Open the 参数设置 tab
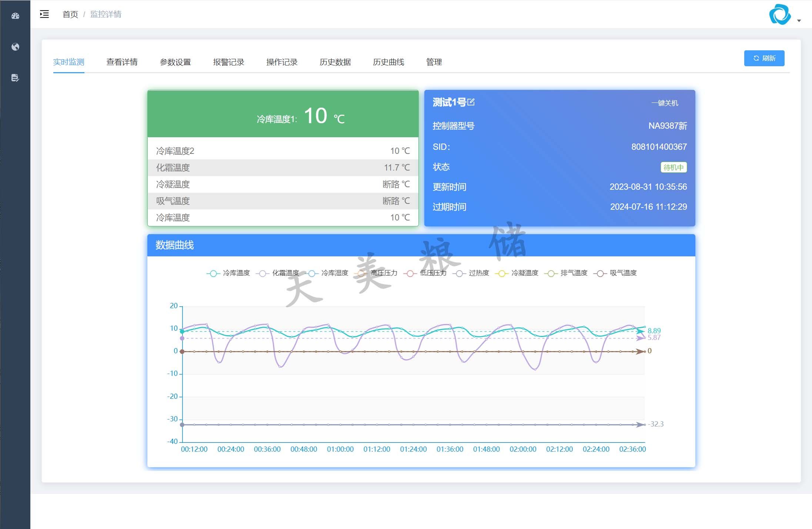This screenshot has width=812, height=529. 176,62
